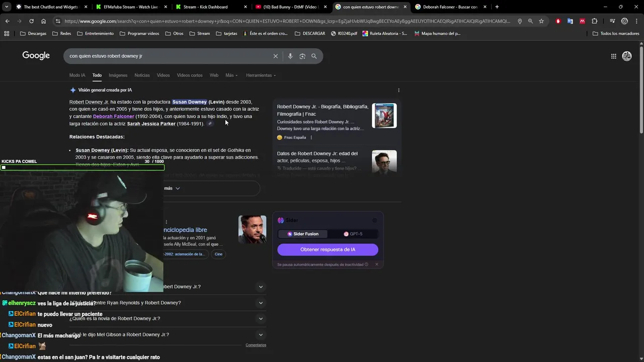Open the f03240.pdf bookmark

[344, 34]
